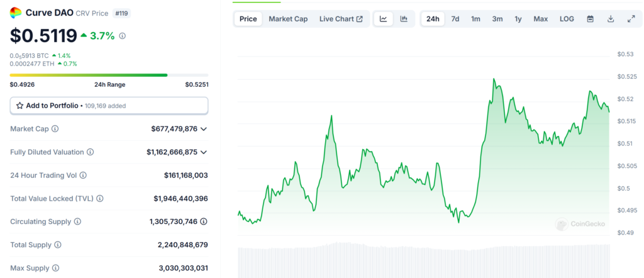Select the 24h time range
The height and width of the screenshot is (278, 644).
pyautogui.click(x=433, y=19)
